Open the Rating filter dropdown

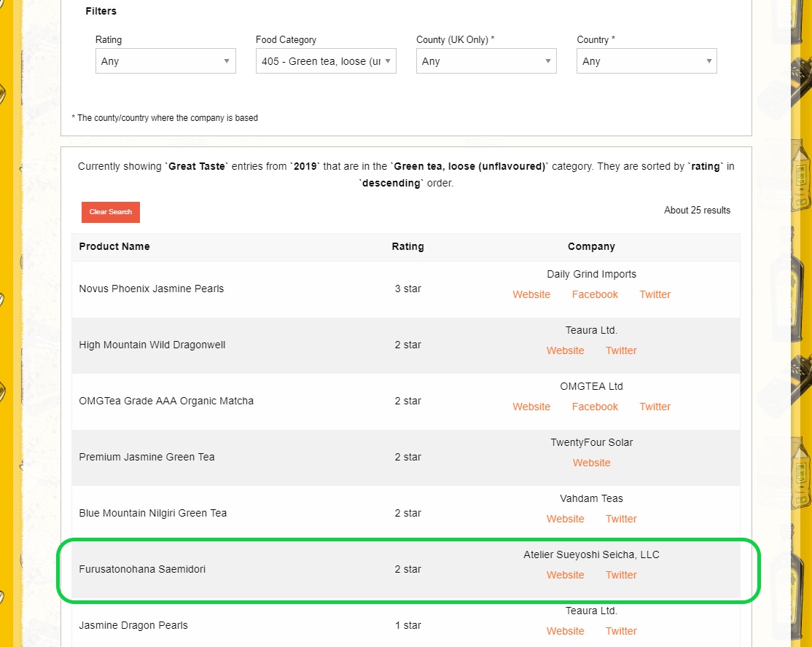tap(165, 61)
